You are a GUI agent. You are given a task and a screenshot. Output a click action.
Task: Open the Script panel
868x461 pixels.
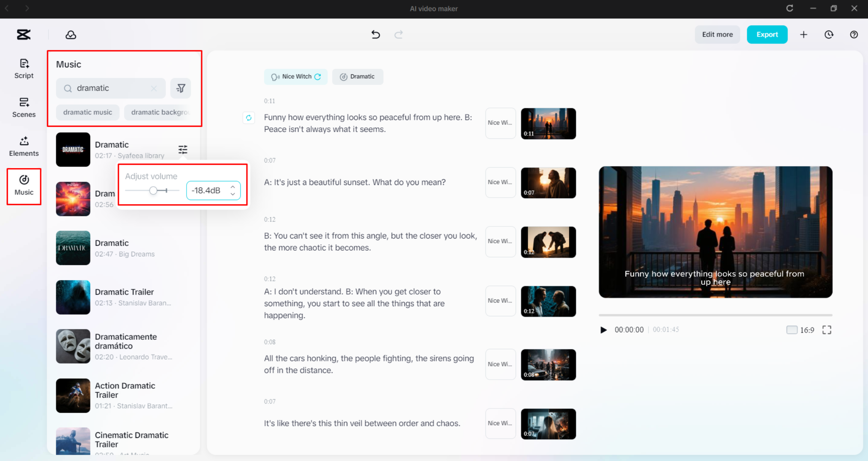pyautogui.click(x=23, y=68)
